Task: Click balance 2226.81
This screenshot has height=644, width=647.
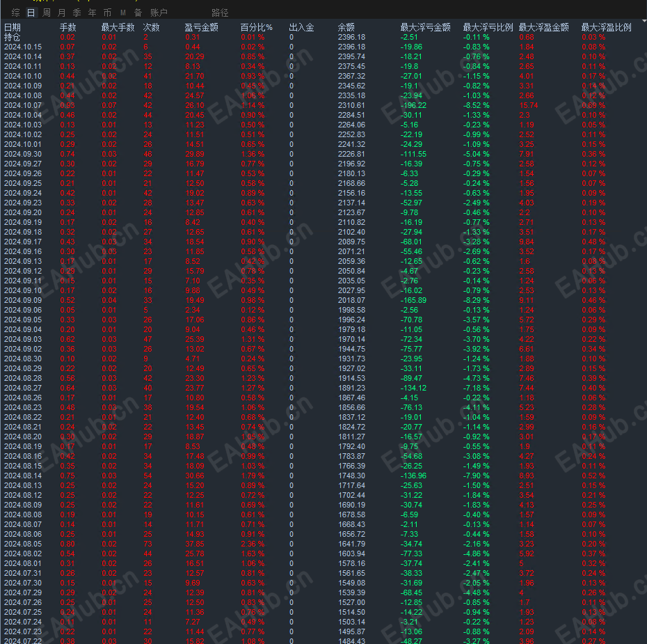Action: [351, 154]
